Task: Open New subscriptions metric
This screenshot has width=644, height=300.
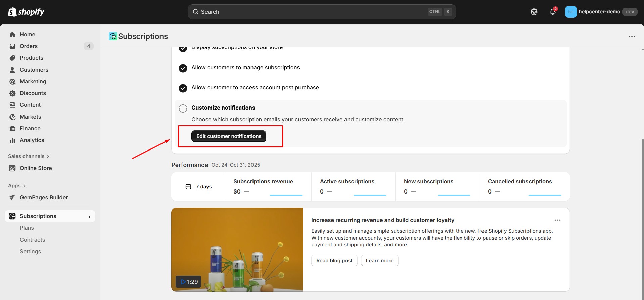Action: (428, 182)
